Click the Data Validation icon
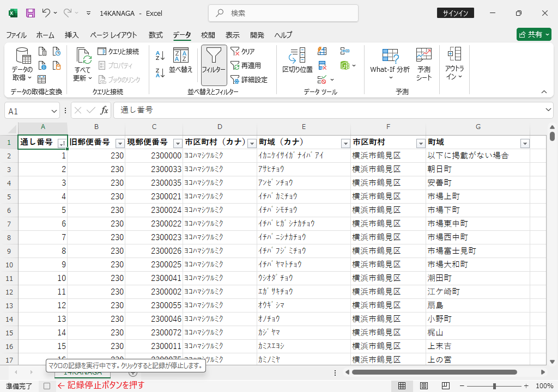This screenshot has height=392, width=558. click(322, 79)
